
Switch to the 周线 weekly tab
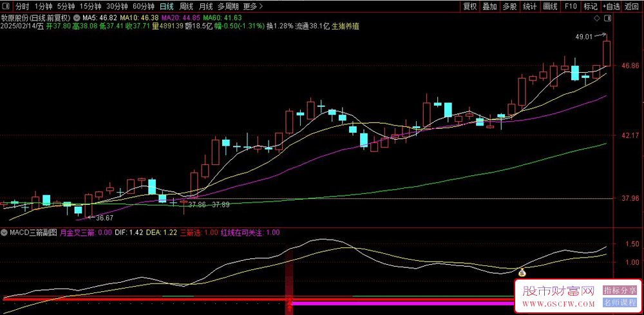pos(186,6)
